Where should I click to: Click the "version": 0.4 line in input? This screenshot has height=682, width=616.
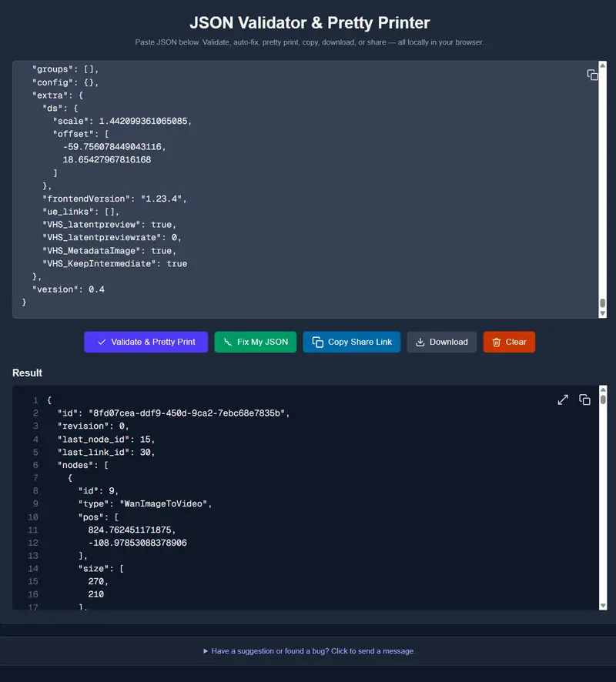click(69, 289)
